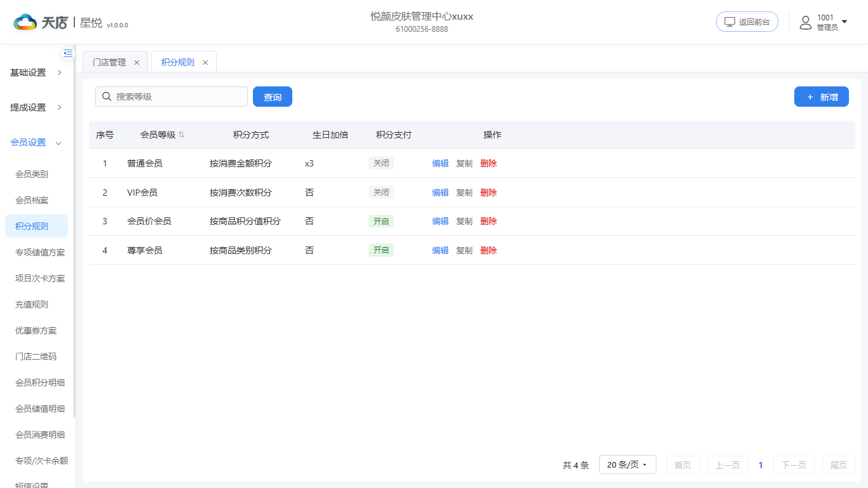Click 关闭 status tag in 普通会员 row
Viewport: 868px width, 488px height.
[x=381, y=163]
